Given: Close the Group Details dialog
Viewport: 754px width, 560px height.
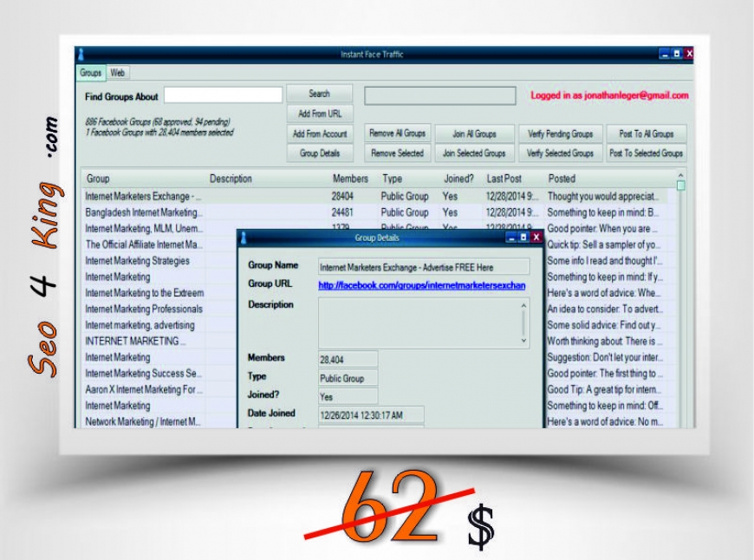Looking at the screenshot, I should click(536, 238).
